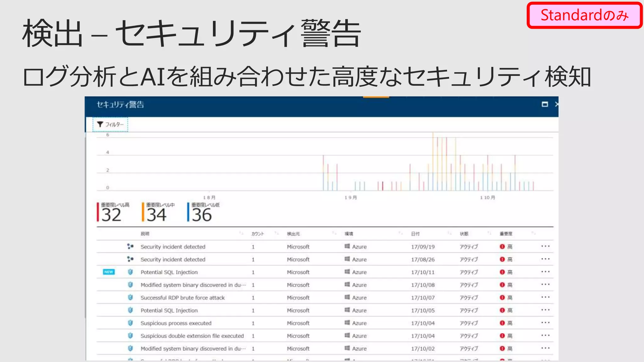Click the ８月 label on chart axis
The image size is (644, 362).
pos(209,198)
